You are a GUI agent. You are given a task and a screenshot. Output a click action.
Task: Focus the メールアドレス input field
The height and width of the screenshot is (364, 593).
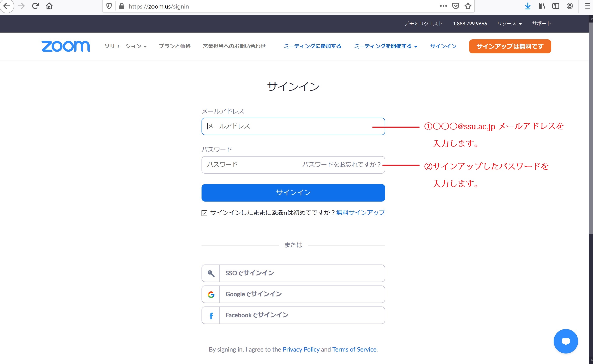coord(293,126)
